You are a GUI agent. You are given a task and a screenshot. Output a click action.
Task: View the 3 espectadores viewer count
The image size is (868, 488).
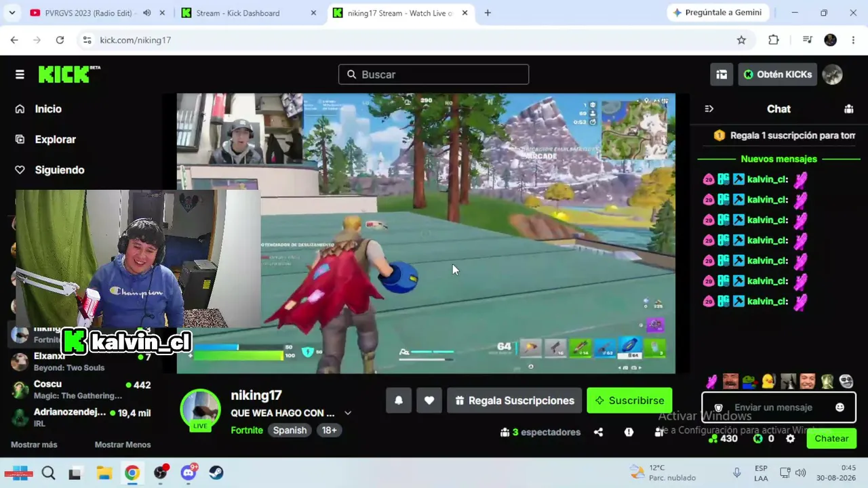540,432
